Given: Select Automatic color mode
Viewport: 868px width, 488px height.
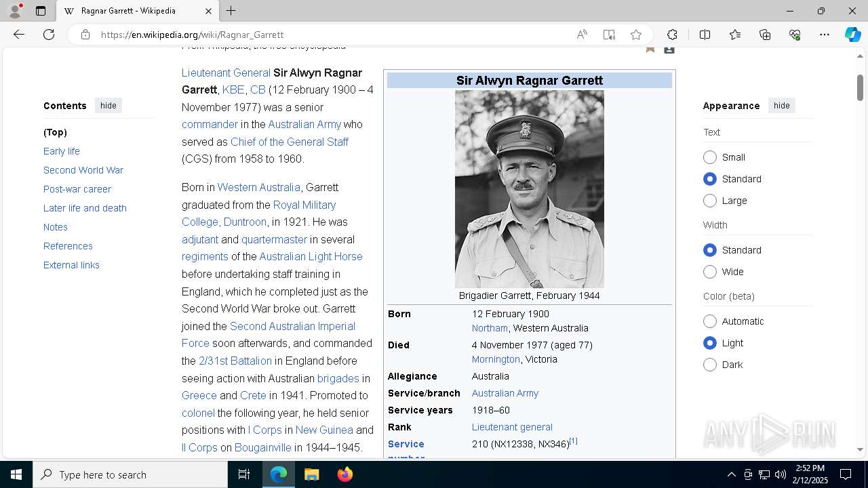Looking at the screenshot, I should pos(710,321).
